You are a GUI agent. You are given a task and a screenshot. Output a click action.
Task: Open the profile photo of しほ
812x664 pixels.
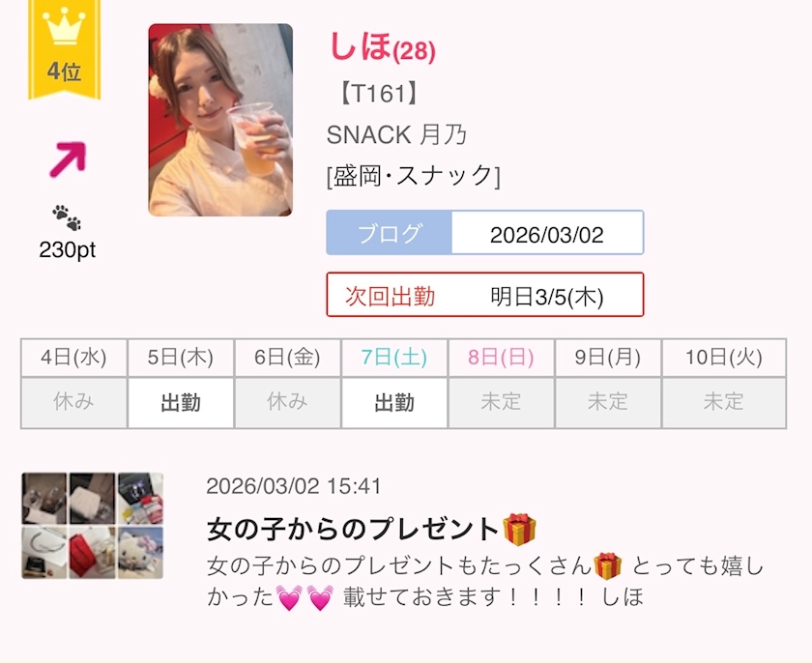(x=220, y=120)
